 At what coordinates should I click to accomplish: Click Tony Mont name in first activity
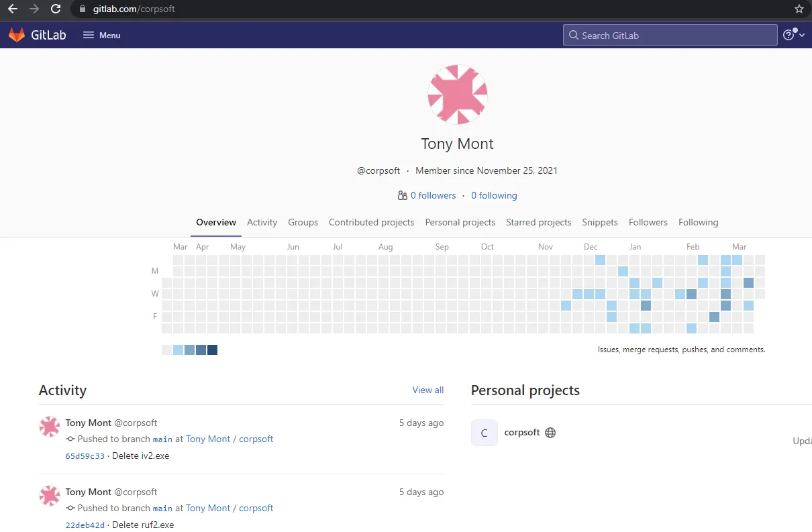click(89, 423)
